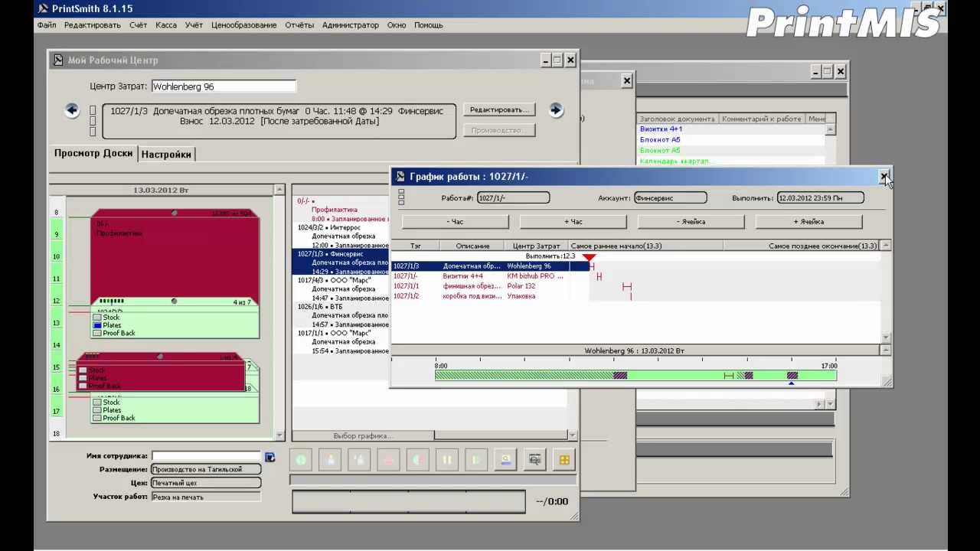Select 1017/4/3 ООО Марс job in list
980x551 pixels.
342,289
